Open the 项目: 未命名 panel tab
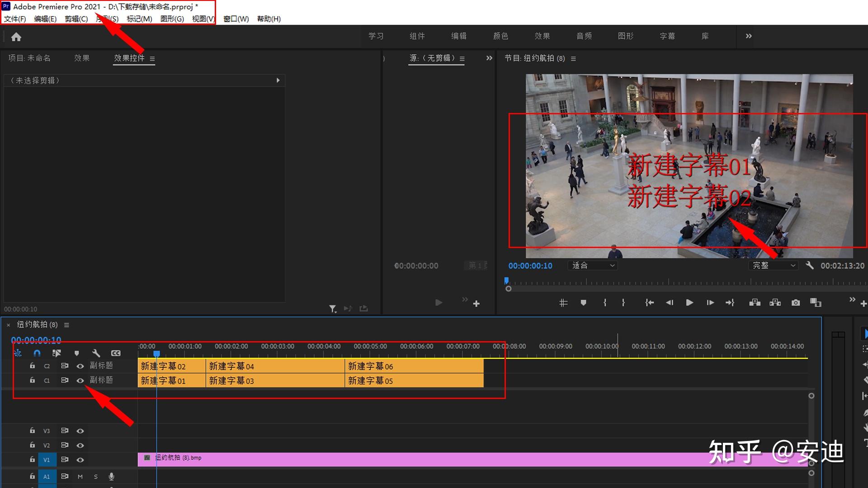This screenshot has width=868, height=488. [x=29, y=58]
